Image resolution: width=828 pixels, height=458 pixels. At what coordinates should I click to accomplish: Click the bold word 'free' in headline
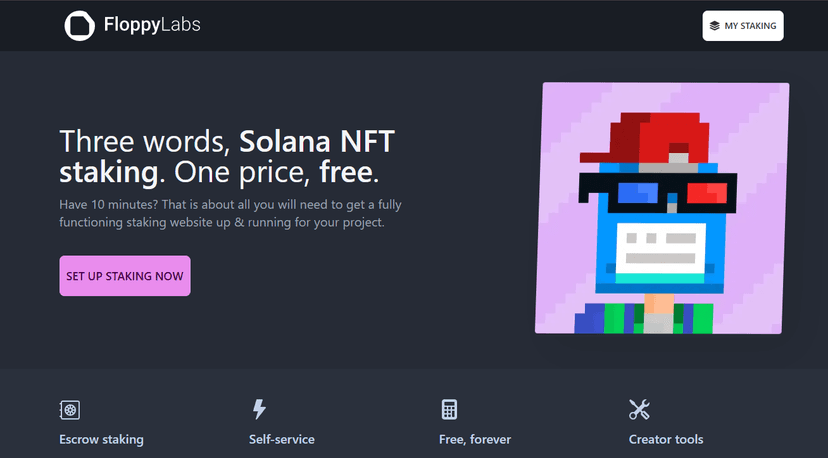point(346,172)
